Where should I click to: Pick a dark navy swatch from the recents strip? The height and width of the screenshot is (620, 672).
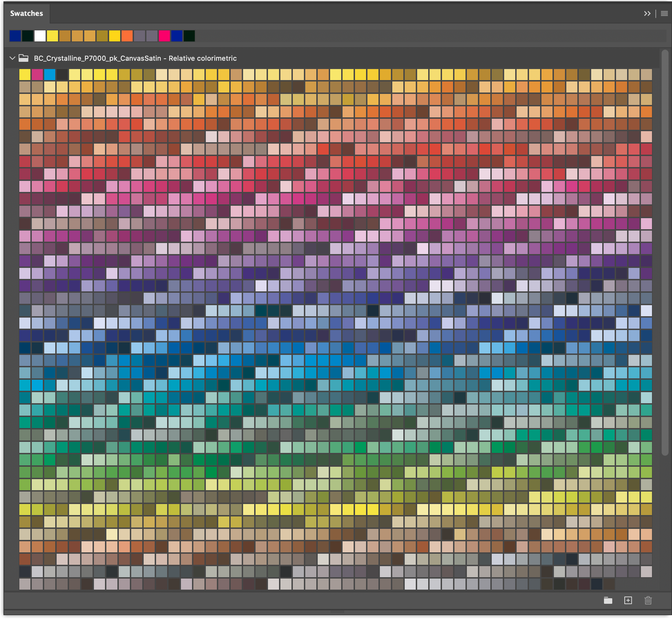pos(15,36)
